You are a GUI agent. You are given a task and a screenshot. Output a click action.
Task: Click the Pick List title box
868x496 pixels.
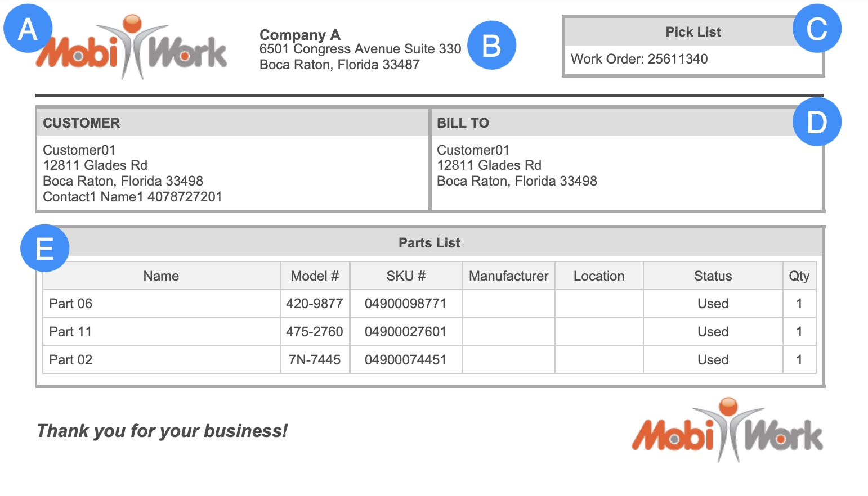(692, 32)
